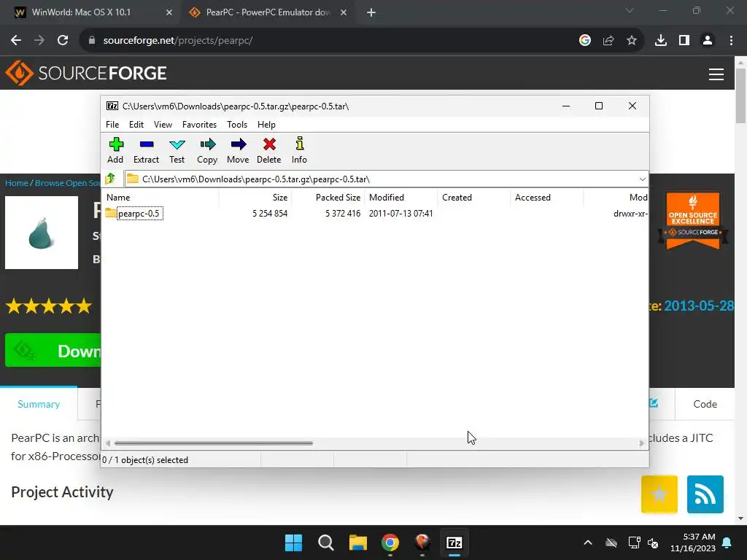Click the Home breadcrumb link
The image size is (747, 560).
click(x=17, y=183)
